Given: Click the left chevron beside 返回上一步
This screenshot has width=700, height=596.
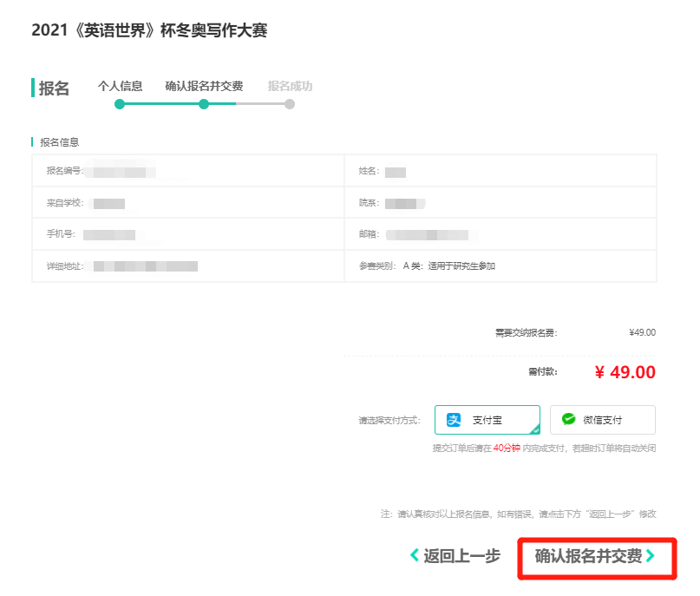Looking at the screenshot, I should (415, 556).
